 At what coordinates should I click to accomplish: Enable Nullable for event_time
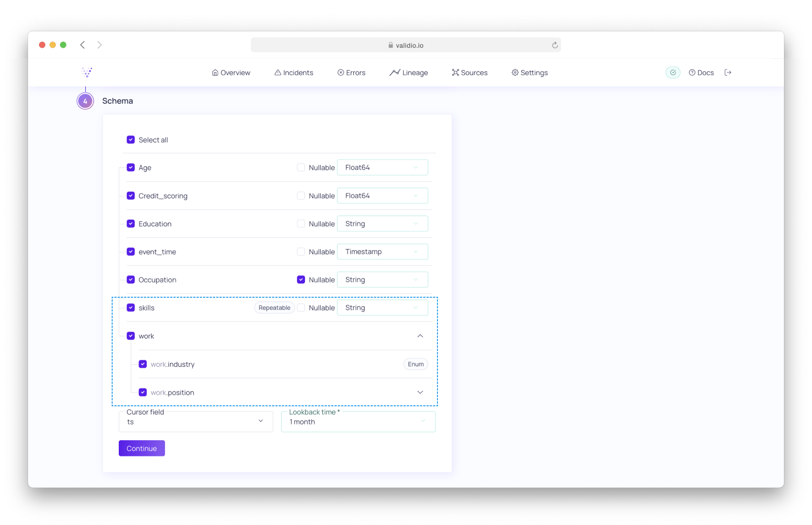click(x=301, y=252)
